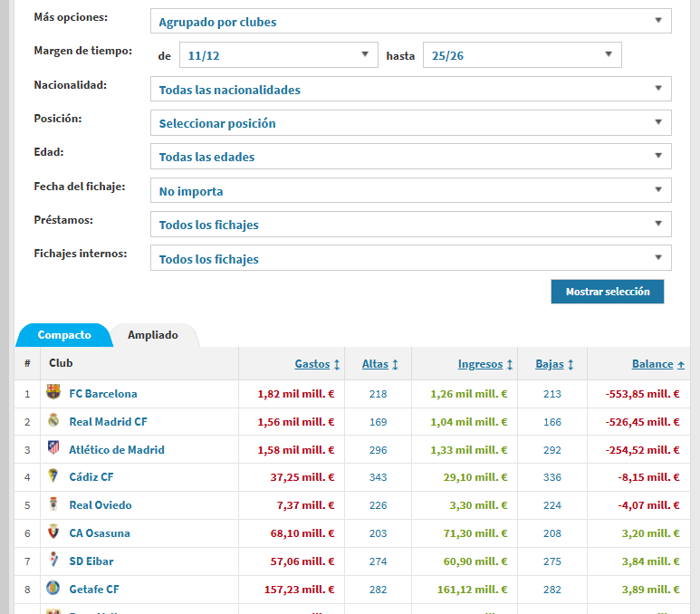Click Real Madrid's 1,04 mil mill. € Ingresos
Viewport: 700px width, 614px height.
pyautogui.click(x=469, y=422)
